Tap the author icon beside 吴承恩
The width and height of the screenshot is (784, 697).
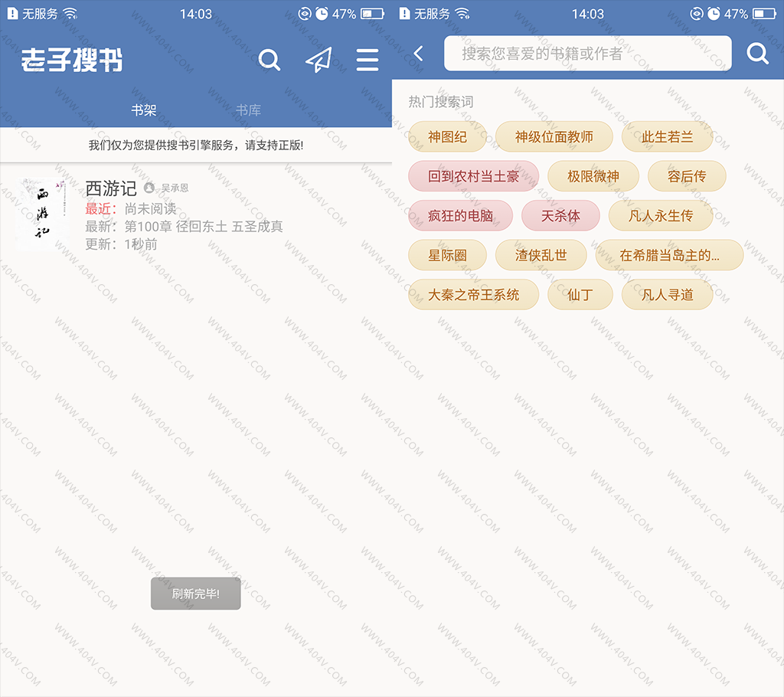coord(149,188)
